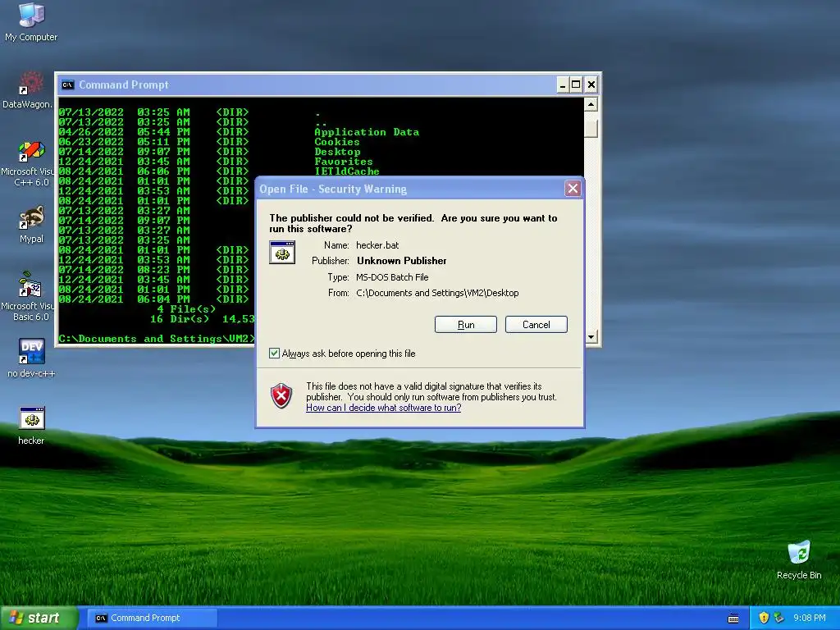Click the Command Prompt taskbar button

coord(152,618)
